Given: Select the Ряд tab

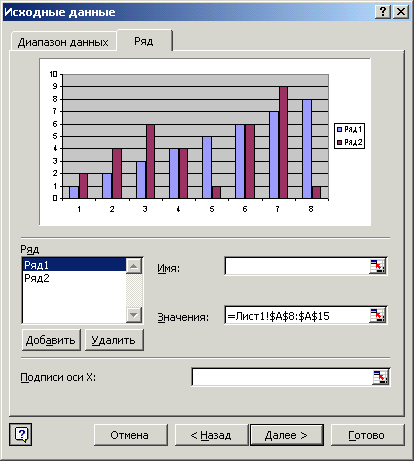Looking at the screenshot, I should 144,41.
